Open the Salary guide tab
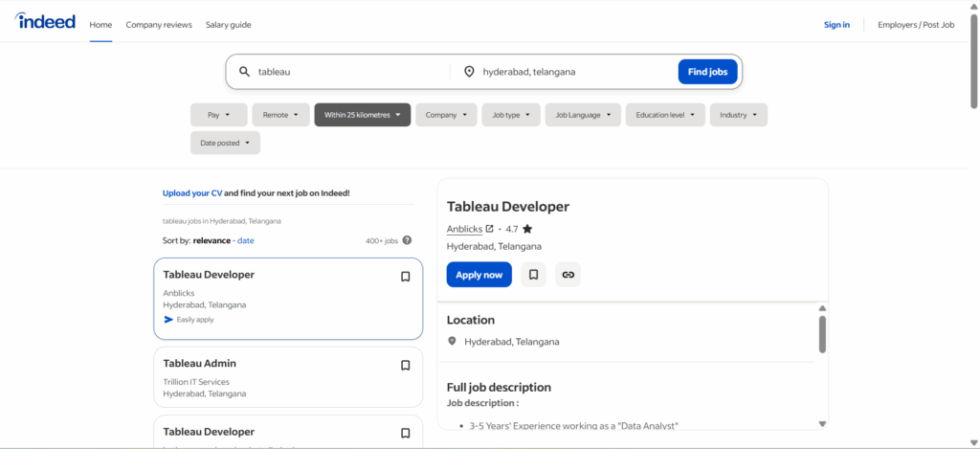The image size is (980, 449). click(x=228, y=25)
